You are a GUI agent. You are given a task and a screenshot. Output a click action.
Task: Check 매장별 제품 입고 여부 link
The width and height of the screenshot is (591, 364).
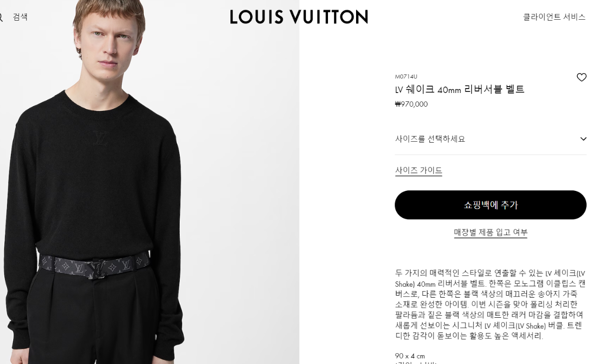point(491,232)
